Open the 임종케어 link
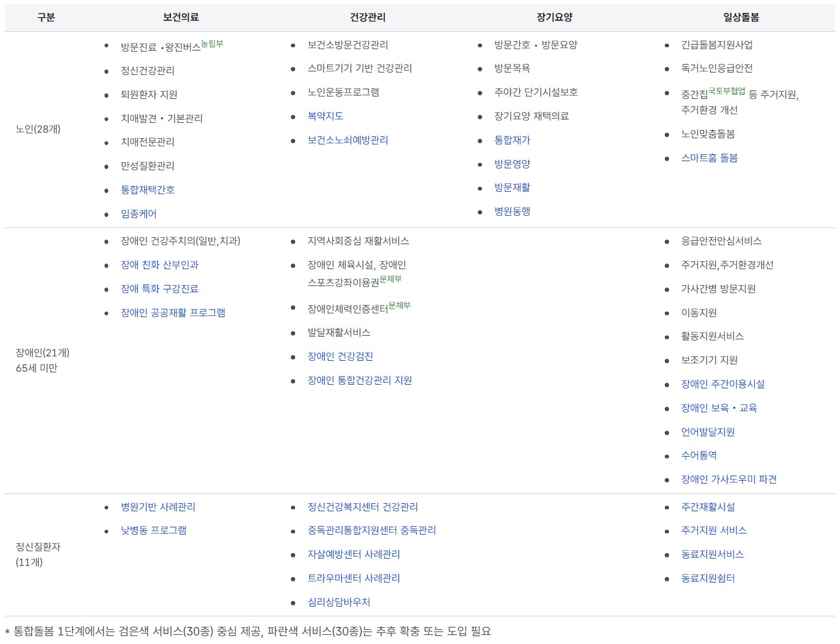 [138, 214]
